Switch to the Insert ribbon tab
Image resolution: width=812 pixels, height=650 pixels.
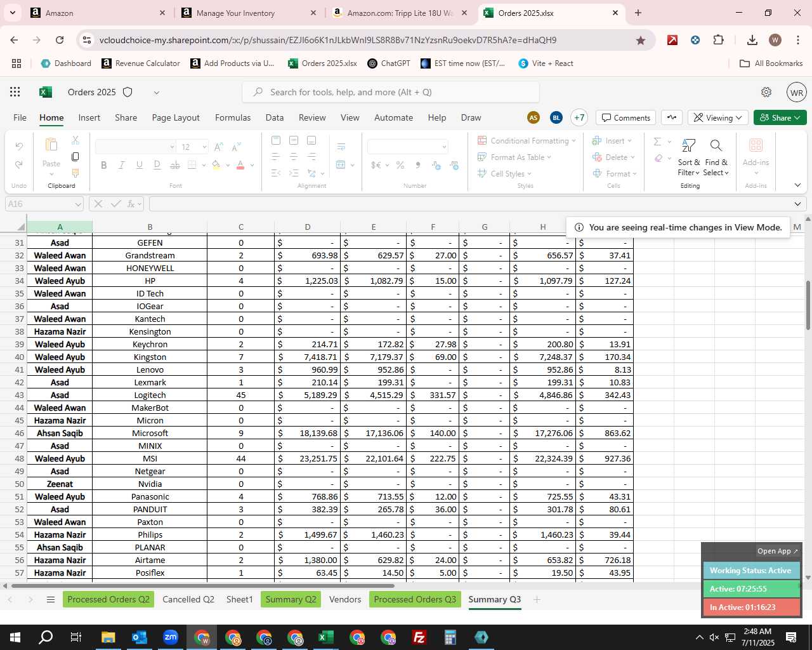coord(89,117)
